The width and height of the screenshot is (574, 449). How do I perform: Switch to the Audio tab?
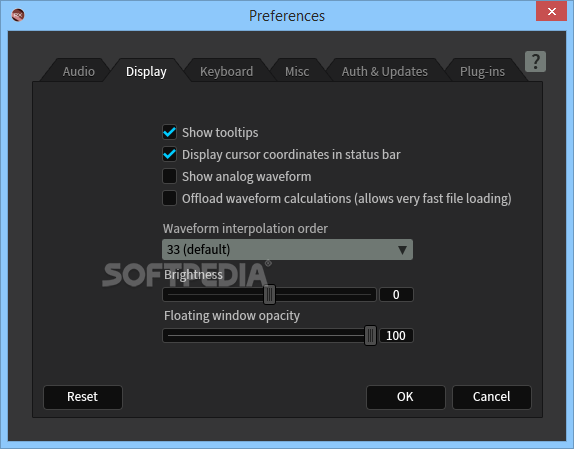pyautogui.click(x=78, y=71)
